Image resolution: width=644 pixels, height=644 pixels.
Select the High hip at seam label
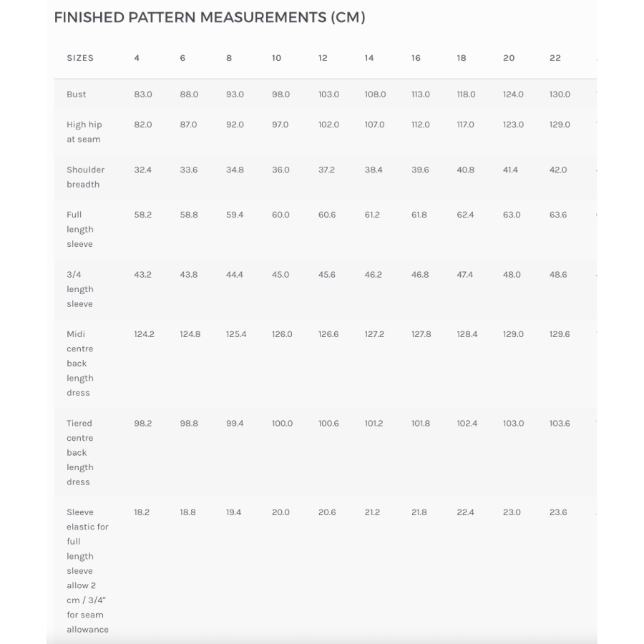pyautogui.click(x=84, y=132)
